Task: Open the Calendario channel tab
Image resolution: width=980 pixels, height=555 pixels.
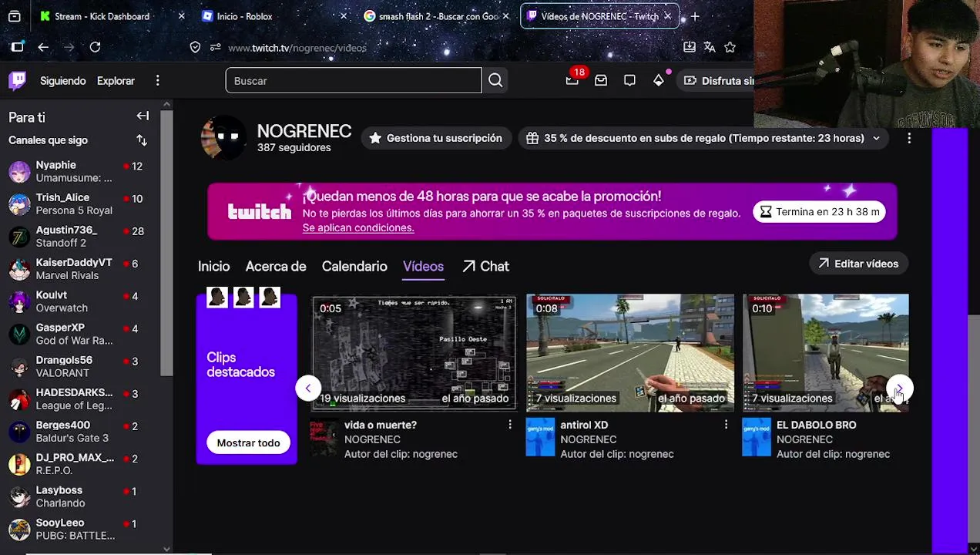Action: pos(354,266)
